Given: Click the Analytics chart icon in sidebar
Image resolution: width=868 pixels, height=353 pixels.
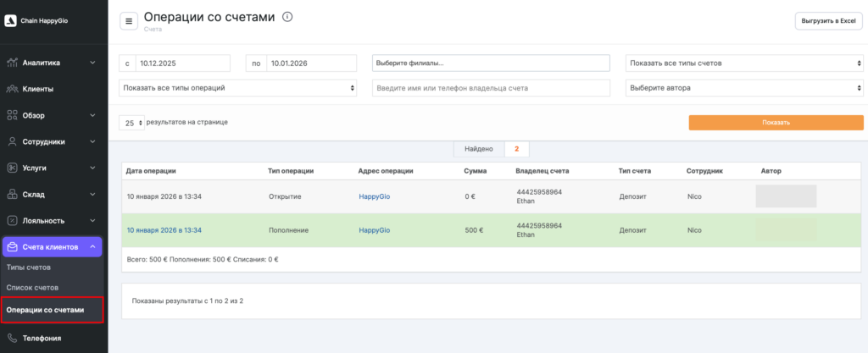Looking at the screenshot, I should (12, 63).
